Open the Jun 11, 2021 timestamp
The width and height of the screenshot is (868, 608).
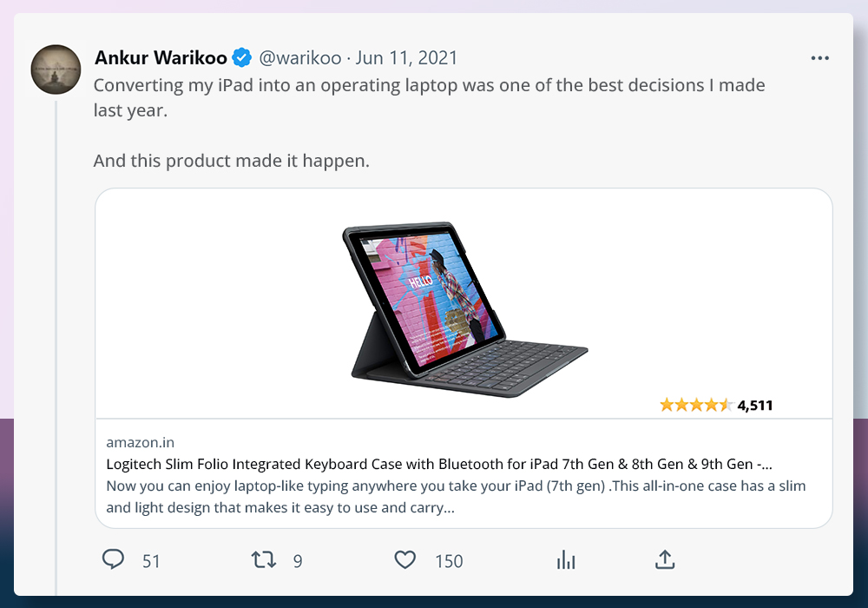406,57
